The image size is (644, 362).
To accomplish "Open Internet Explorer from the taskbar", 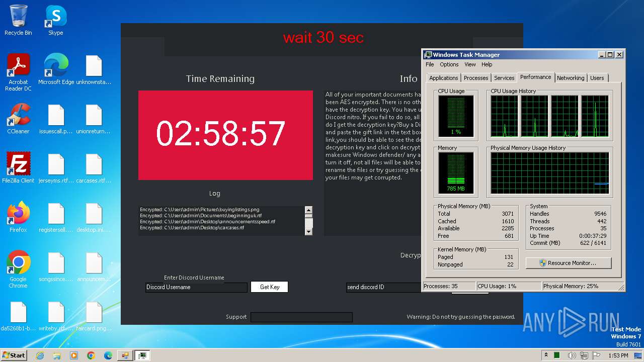I will [40, 355].
